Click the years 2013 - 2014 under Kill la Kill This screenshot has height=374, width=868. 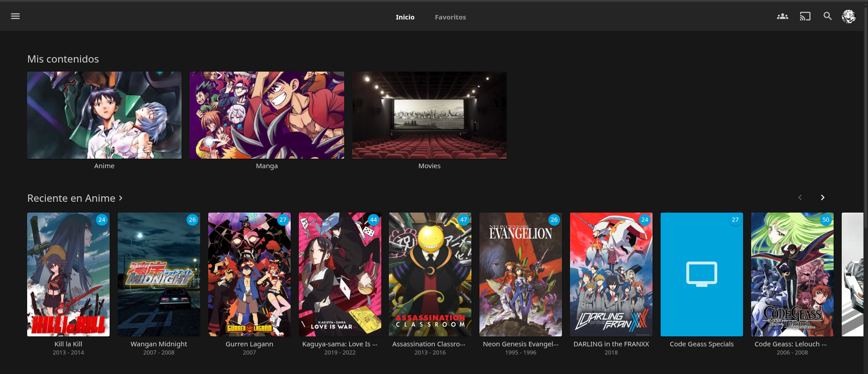pyautogui.click(x=68, y=353)
